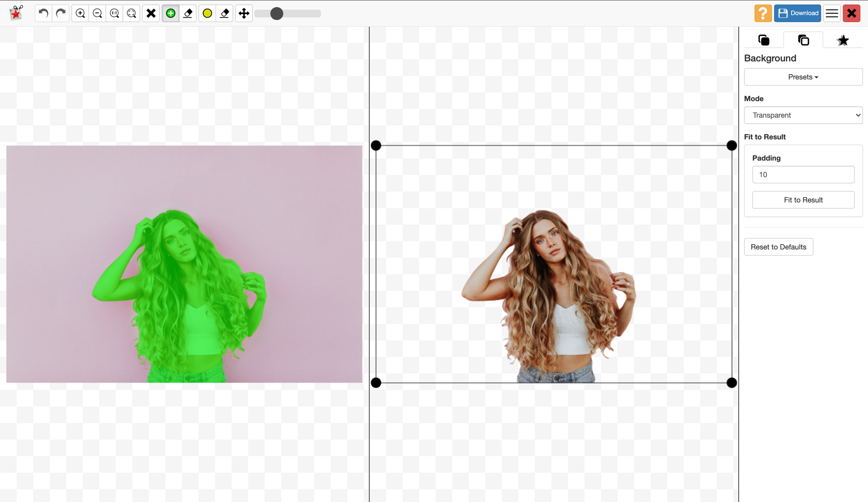Activate the pan move tool
This screenshot has width=868, height=502.
tap(244, 13)
